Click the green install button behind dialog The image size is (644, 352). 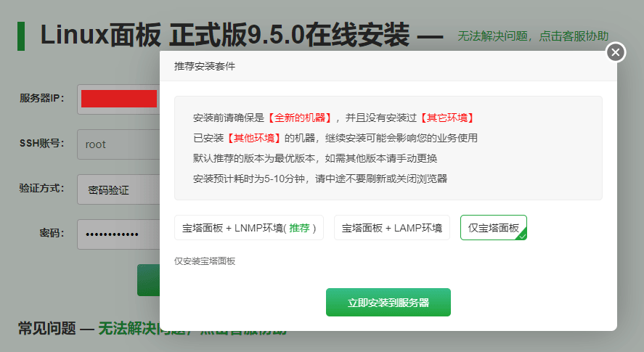[148, 280]
